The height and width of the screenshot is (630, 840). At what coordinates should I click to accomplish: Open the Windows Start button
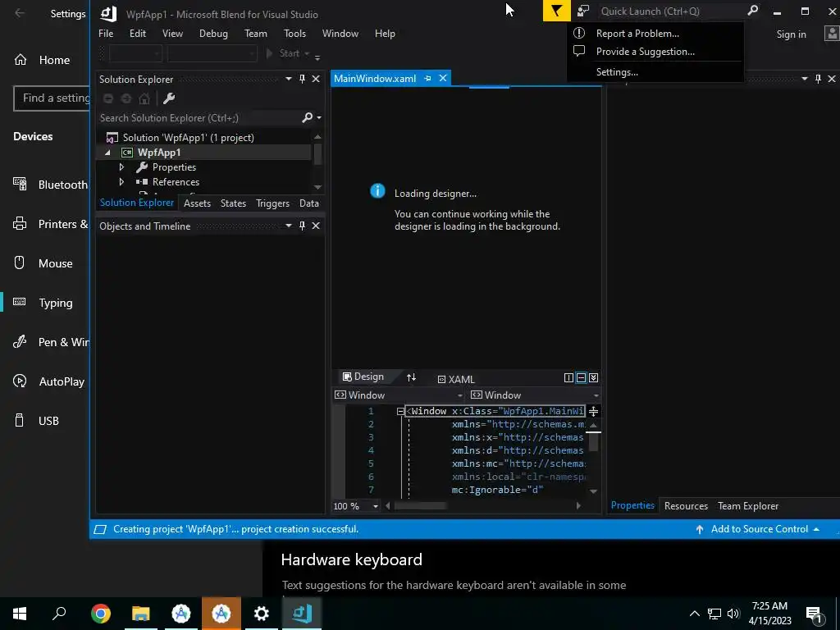pos(20,614)
